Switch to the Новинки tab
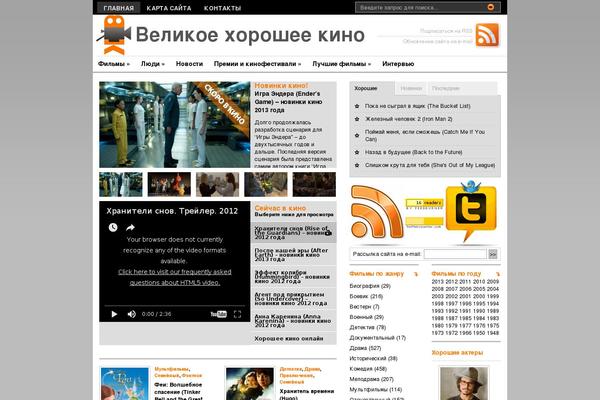The image size is (600, 400). [x=411, y=88]
